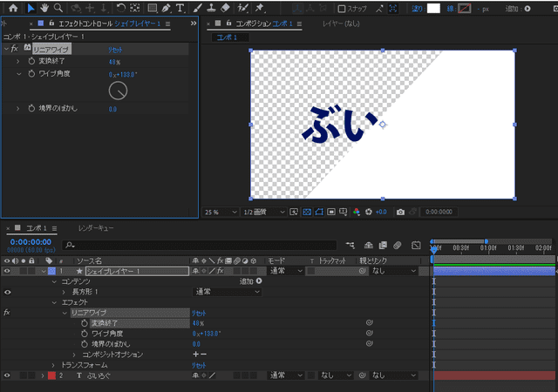
Task: Toggle the motion blur icon in timeline
Action: coord(398,245)
